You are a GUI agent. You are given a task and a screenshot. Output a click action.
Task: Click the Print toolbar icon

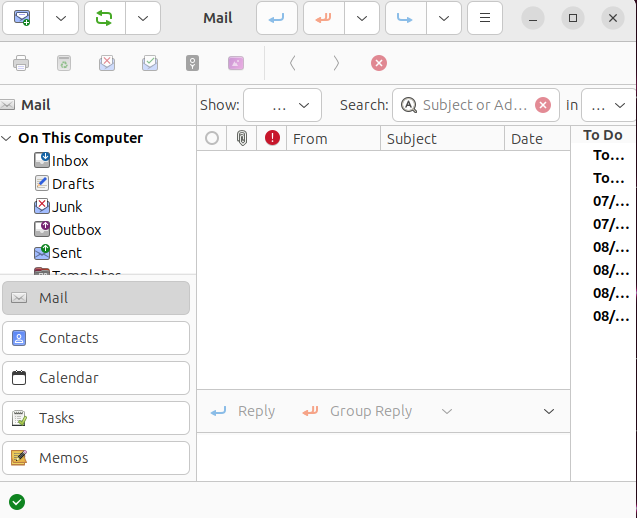click(x=21, y=63)
